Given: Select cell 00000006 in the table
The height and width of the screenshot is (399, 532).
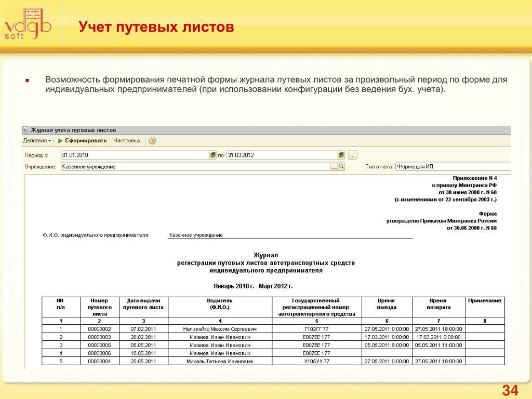Looking at the screenshot, I should pyautogui.click(x=99, y=353).
